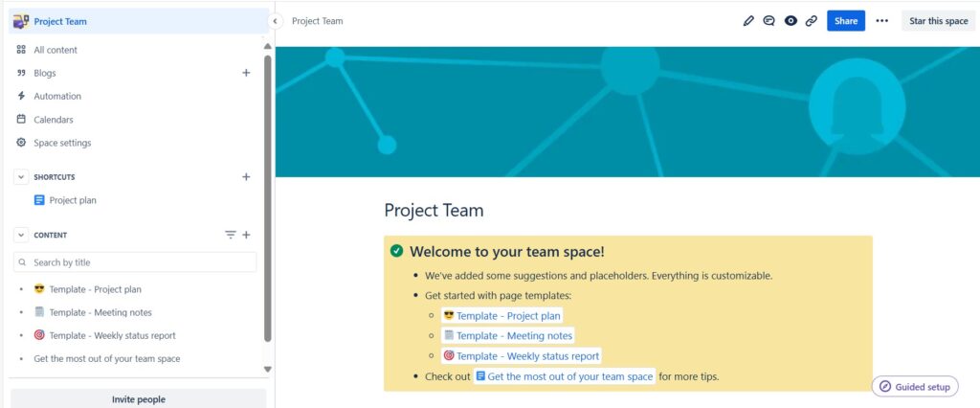The width and height of the screenshot is (980, 408).
Task: Click the sidebar scrollbar up arrow
Action: 268,46
